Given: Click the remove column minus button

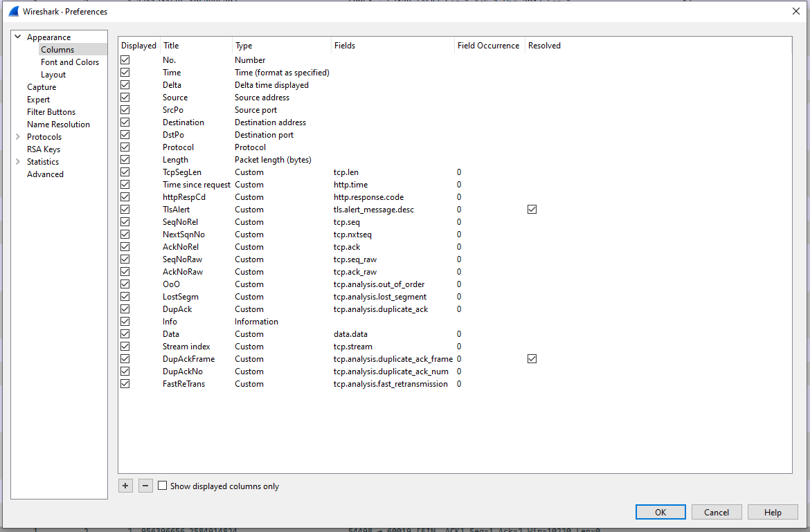Looking at the screenshot, I should [x=145, y=486].
